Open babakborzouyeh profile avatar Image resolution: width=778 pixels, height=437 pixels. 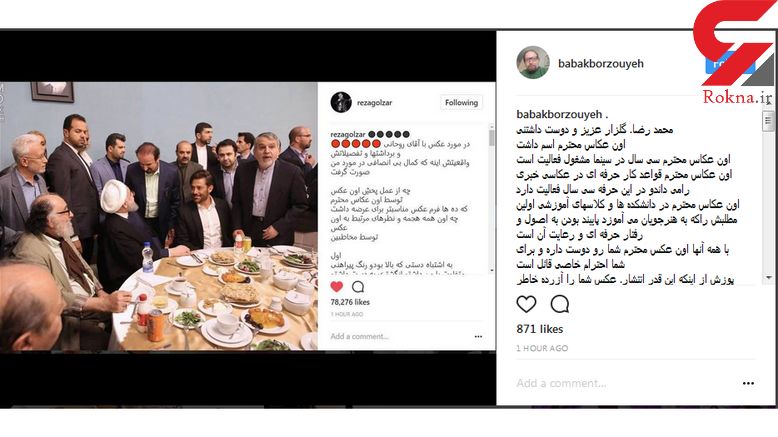click(x=533, y=63)
